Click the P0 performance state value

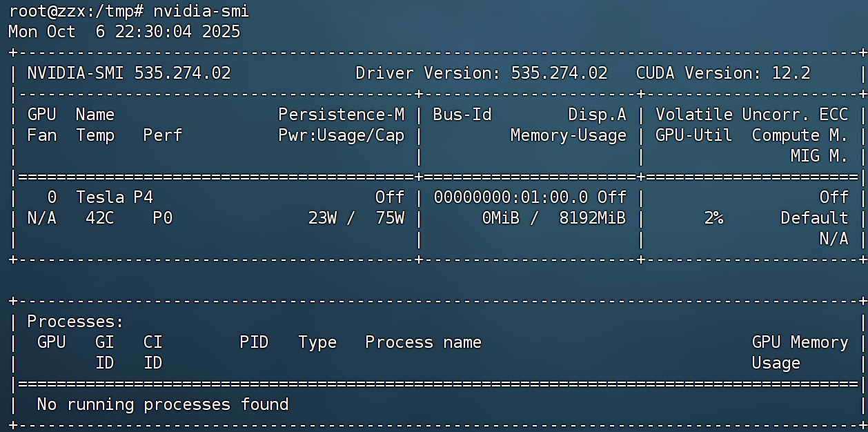click(x=162, y=218)
